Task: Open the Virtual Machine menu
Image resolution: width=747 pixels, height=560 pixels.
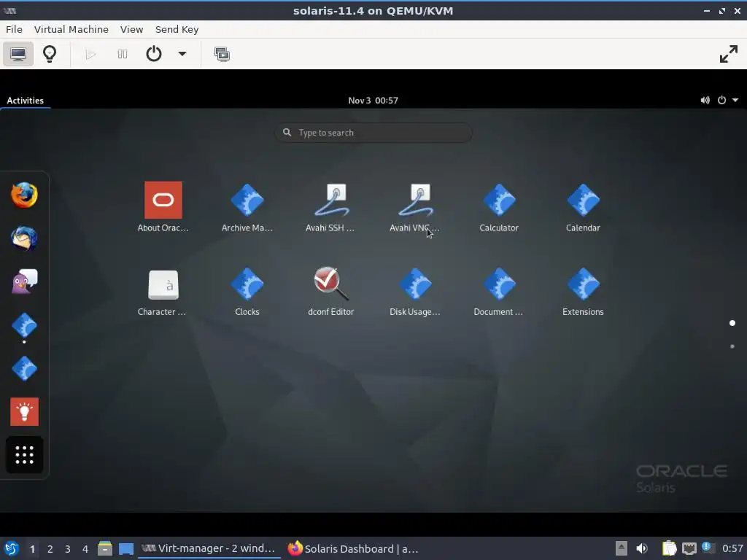Action: pyautogui.click(x=71, y=29)
